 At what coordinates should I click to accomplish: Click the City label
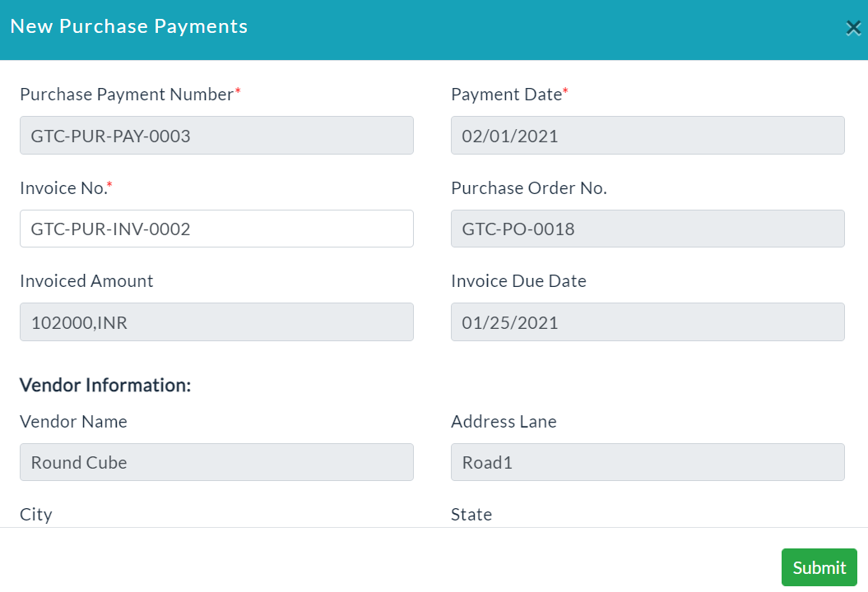36,515
